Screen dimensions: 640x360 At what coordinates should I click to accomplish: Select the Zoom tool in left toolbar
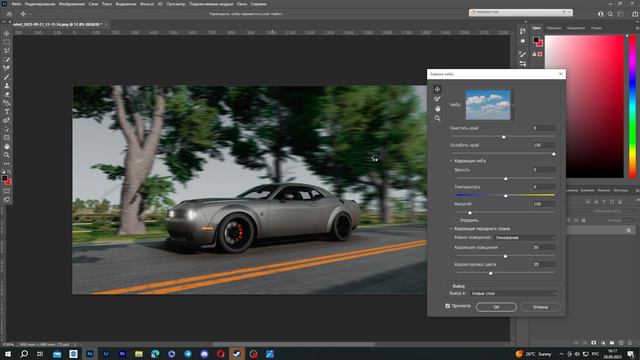(7, 155)
